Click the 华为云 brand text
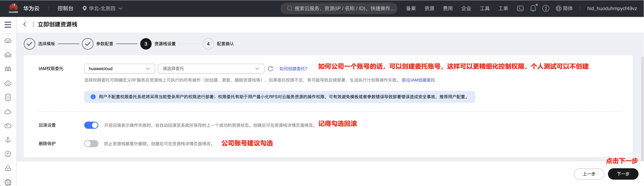This screenshot has width=644, height=186. coord(31,9)
